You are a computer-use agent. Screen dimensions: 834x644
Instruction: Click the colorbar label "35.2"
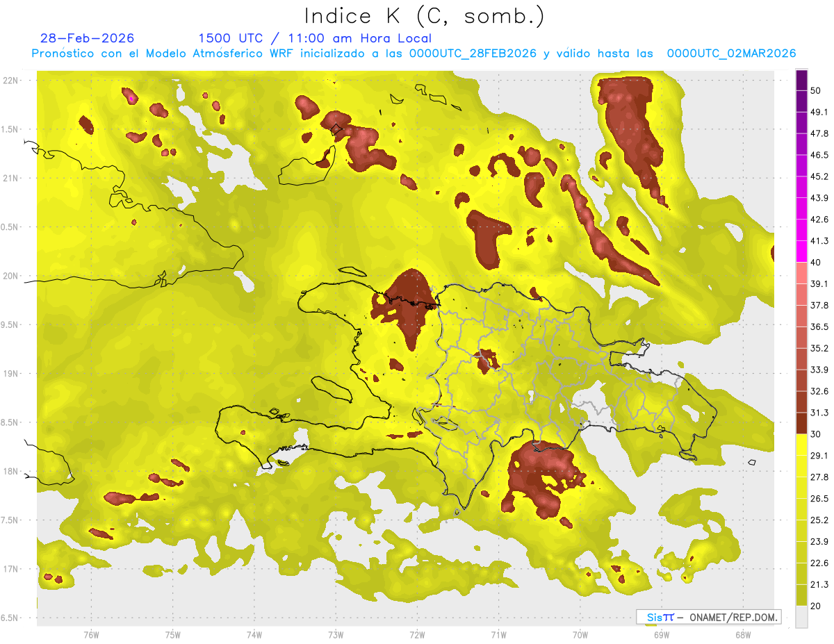coord(819,348)
